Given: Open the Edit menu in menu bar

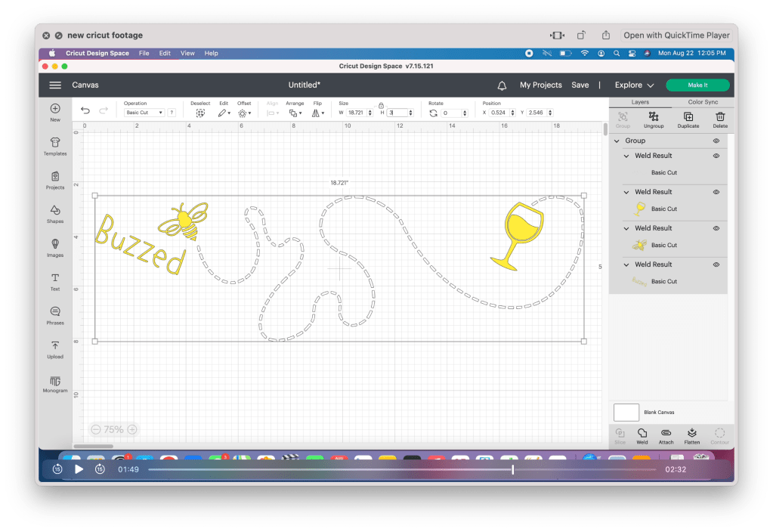Looking at the screenshot, I should [165, 54].
